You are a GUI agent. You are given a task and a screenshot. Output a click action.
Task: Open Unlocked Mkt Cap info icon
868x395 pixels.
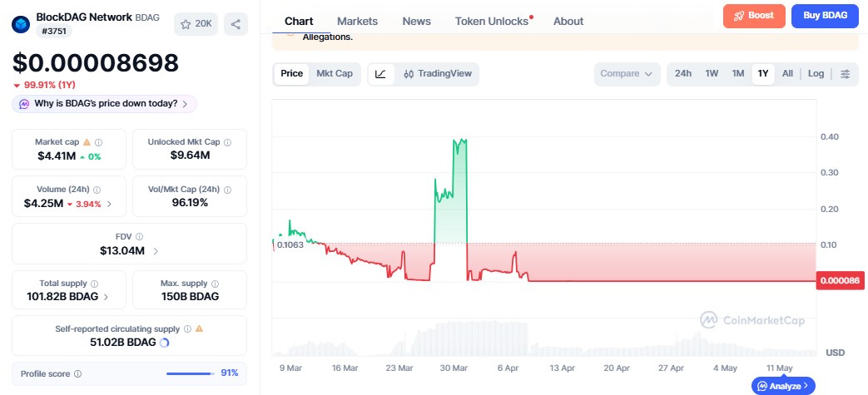coord(227,142)
